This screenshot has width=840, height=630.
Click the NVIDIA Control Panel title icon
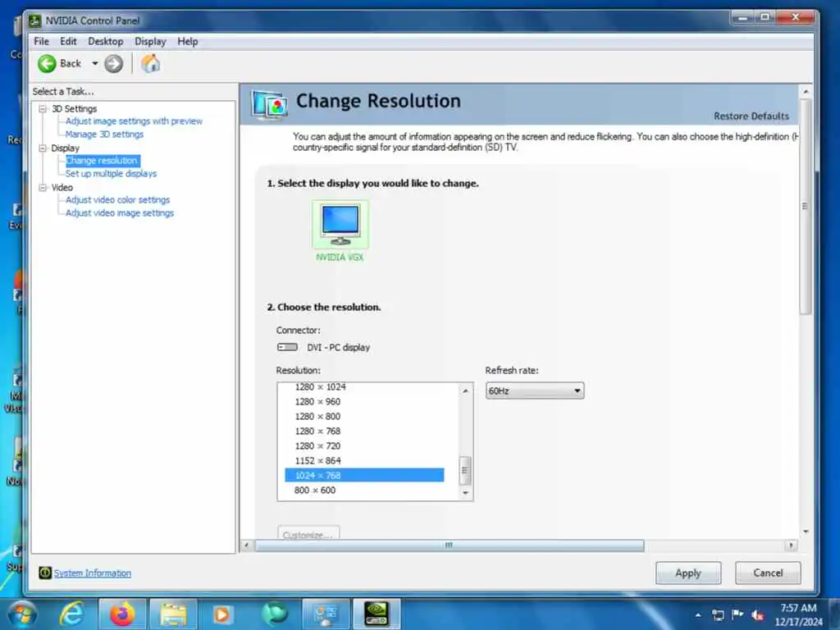coord(34,21)
